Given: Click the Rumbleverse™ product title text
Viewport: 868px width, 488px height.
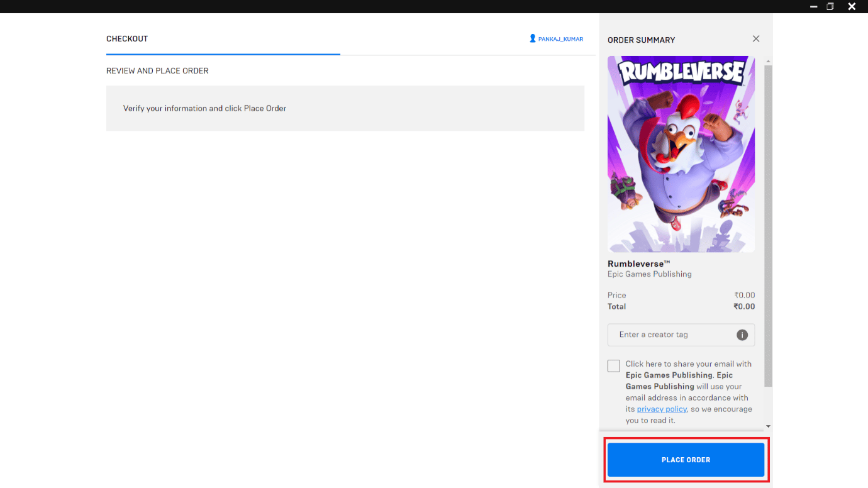Looking at the screenshot, I should tap(639, 264).
